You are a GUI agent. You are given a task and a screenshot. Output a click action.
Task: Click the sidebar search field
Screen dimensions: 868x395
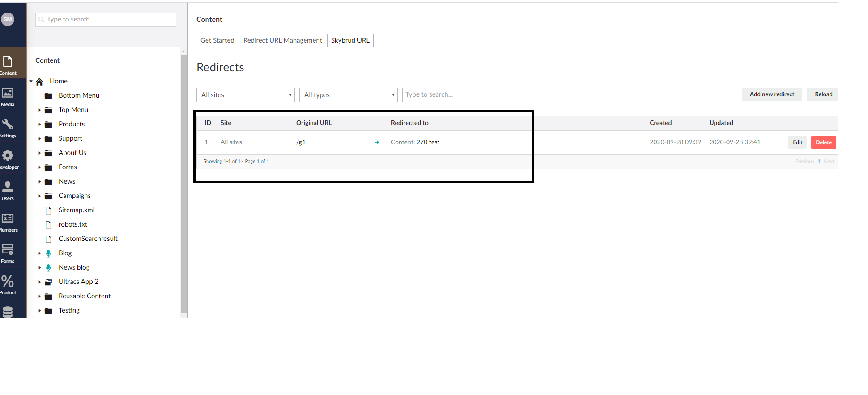click(x=106, y=20)
